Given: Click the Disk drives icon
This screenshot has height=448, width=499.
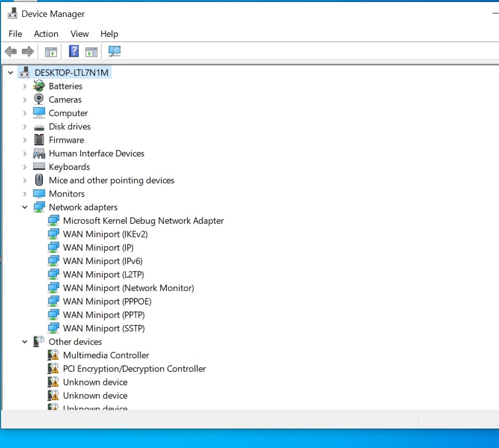Looking at the screenshot, I should tap(39, 128).
